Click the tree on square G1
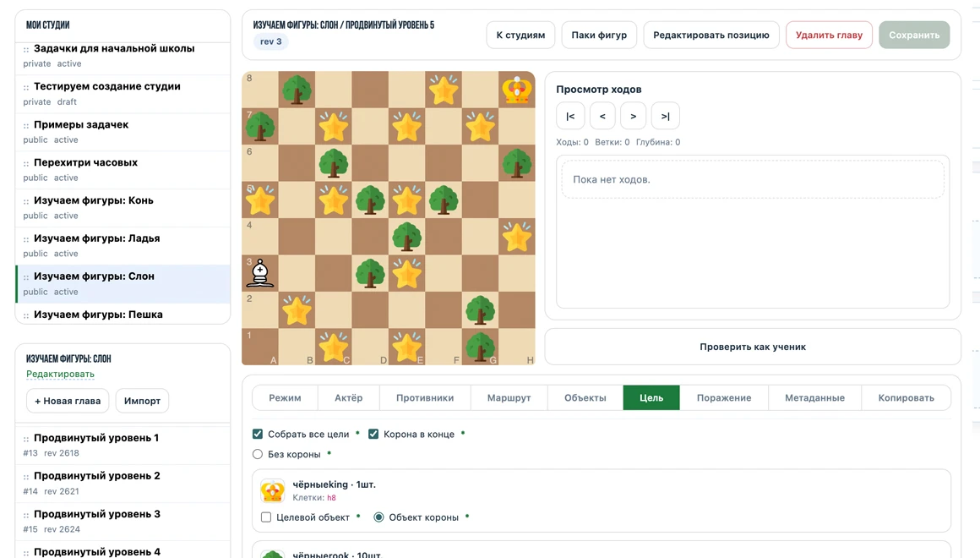The height and width of the screenshot is (558, 980). coord(480,347)
